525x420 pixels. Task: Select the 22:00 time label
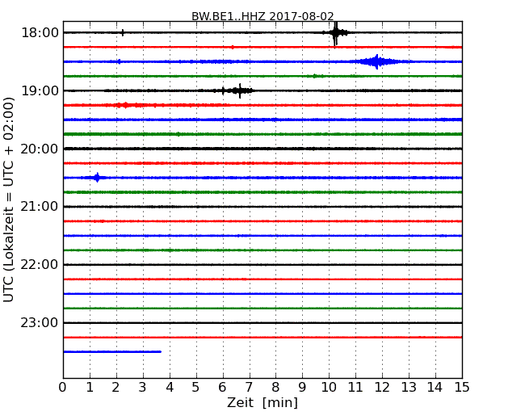pyautogui.click(x=40, y=265)
